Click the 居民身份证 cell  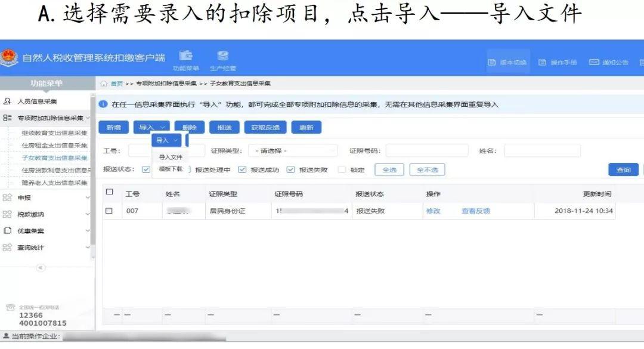click(x=228, y=211)
